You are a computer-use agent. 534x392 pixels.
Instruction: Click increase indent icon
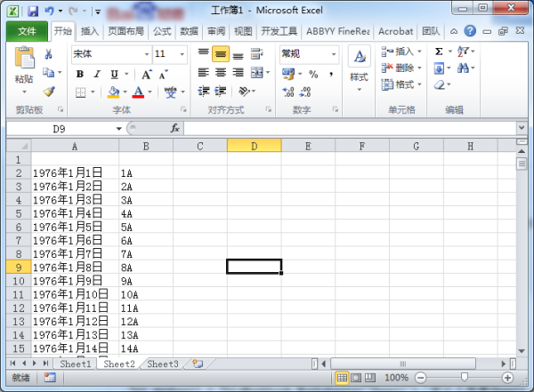(x=221, y=92)
